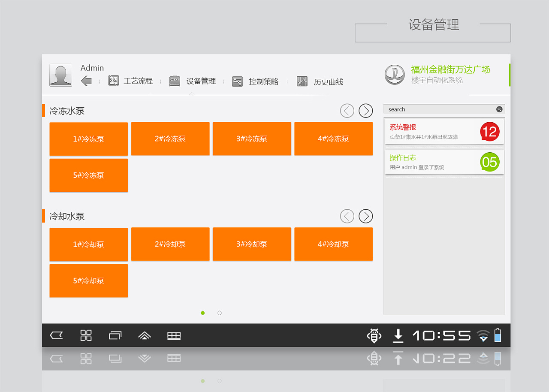
Task: Click the Wi-Fi signal icon in the status bar
Action: [x=483, y=336]
